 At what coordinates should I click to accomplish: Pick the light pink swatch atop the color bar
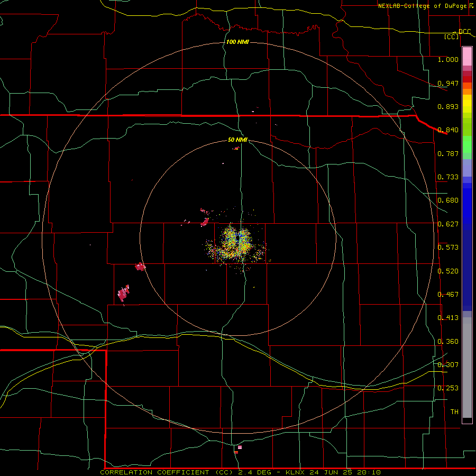[x=467, y=56]
